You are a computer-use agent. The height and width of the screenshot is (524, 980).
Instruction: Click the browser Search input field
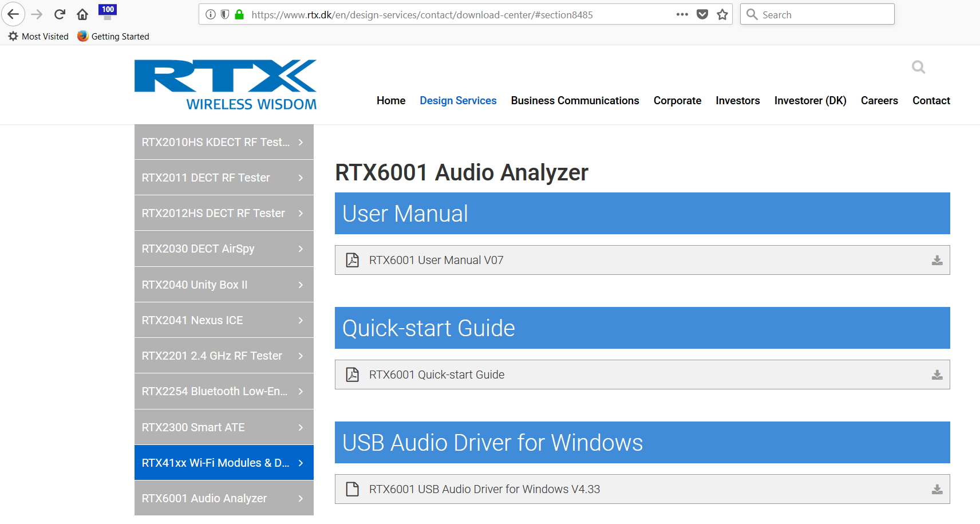(817, 14)
